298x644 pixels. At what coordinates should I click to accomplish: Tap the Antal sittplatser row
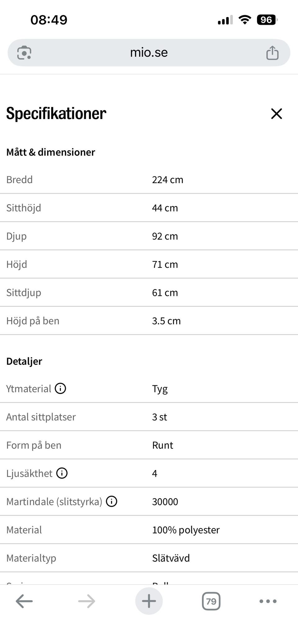[x=149, y=417]
